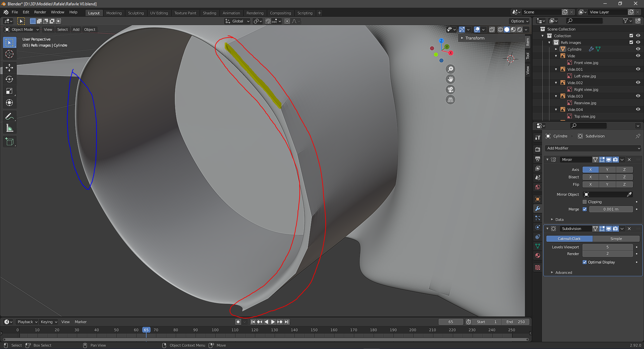The image size is (644, 349).
Task: Open the Material properties tab
Action: pyautogui.click(x=538, y=255)
